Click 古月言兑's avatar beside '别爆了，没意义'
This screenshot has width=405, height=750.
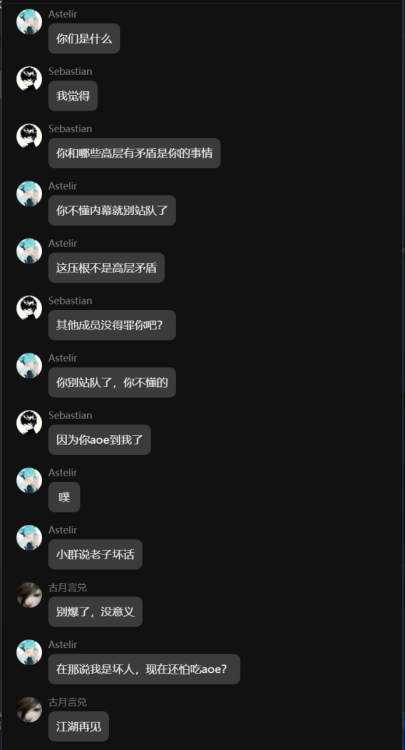[x=29, y=595]
